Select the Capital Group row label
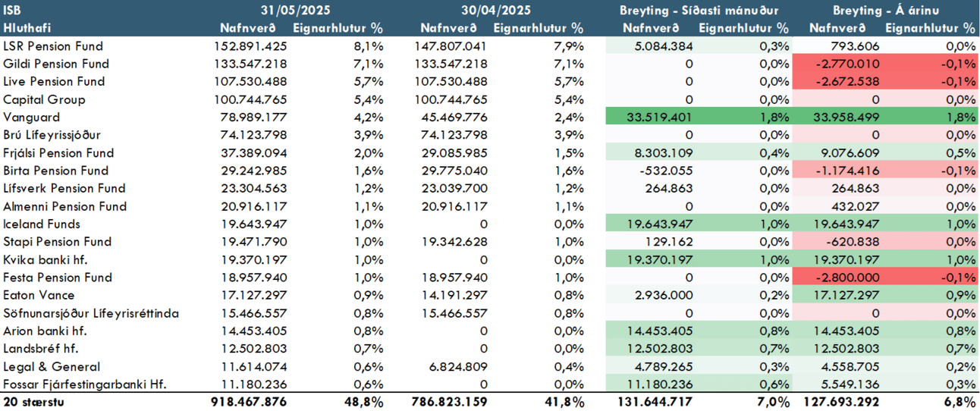The width and height of the screenshot is (980, 411). [x=44, y=99]
